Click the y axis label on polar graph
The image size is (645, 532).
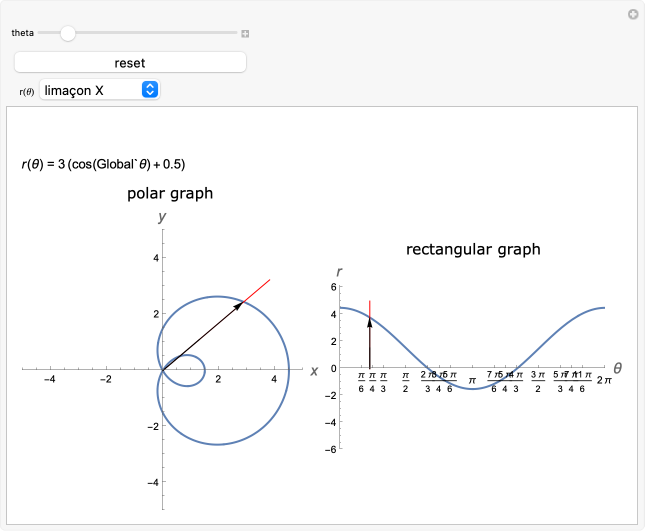coord(162,216)
